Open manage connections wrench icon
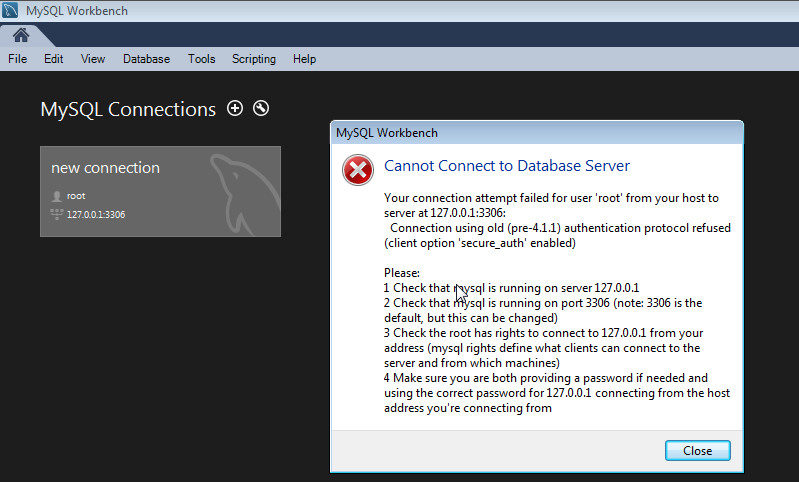The image size is (799, 482). tap(261, 108)
